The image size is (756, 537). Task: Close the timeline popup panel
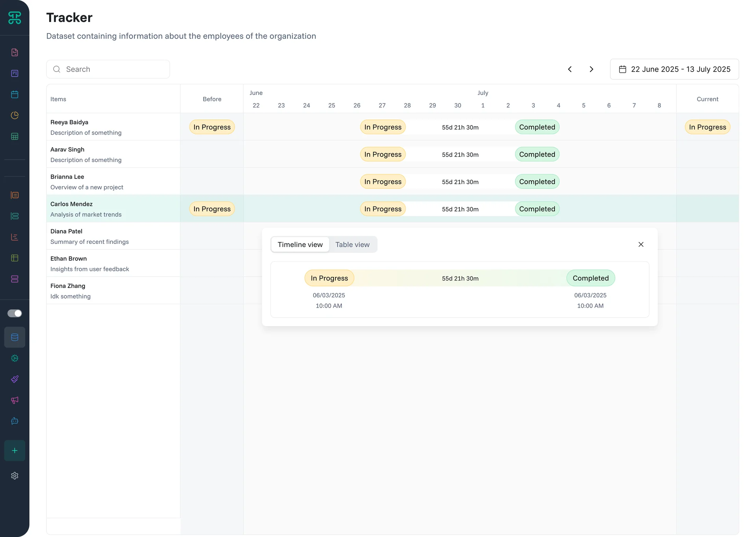click(641, 244)
